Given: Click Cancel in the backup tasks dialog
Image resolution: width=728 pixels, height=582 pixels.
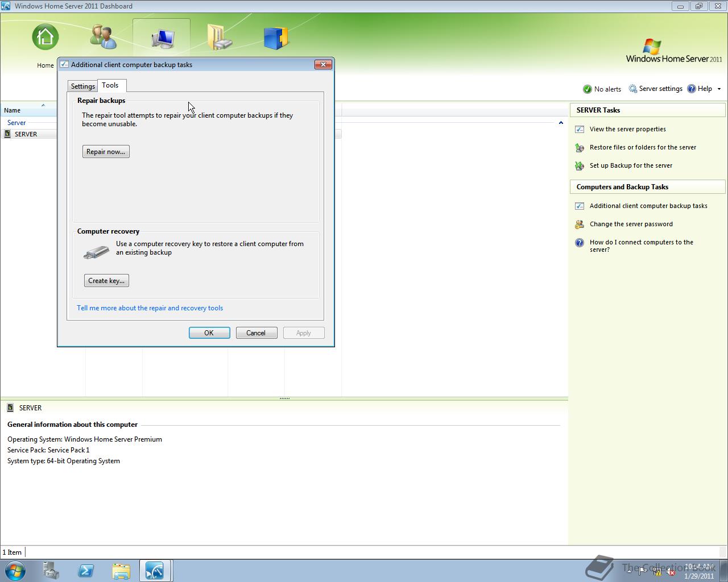Looking at the screenshot, I should [256, 333].
